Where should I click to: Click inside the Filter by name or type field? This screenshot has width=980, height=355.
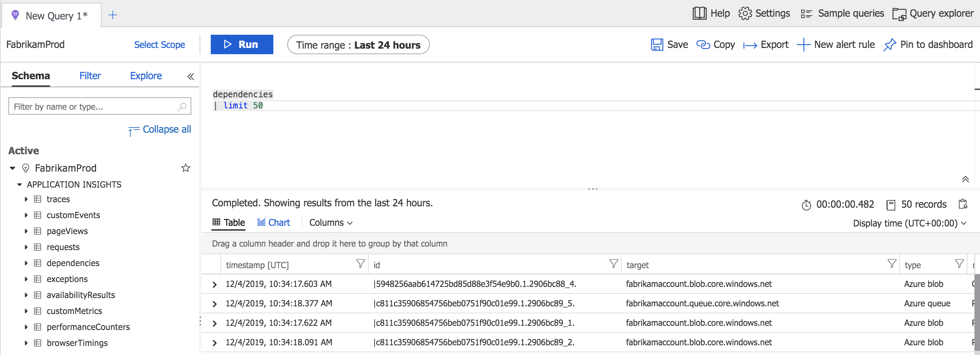pos(100,106)
